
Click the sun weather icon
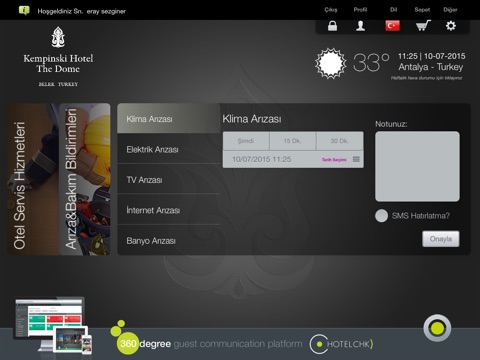coord(331,63)
